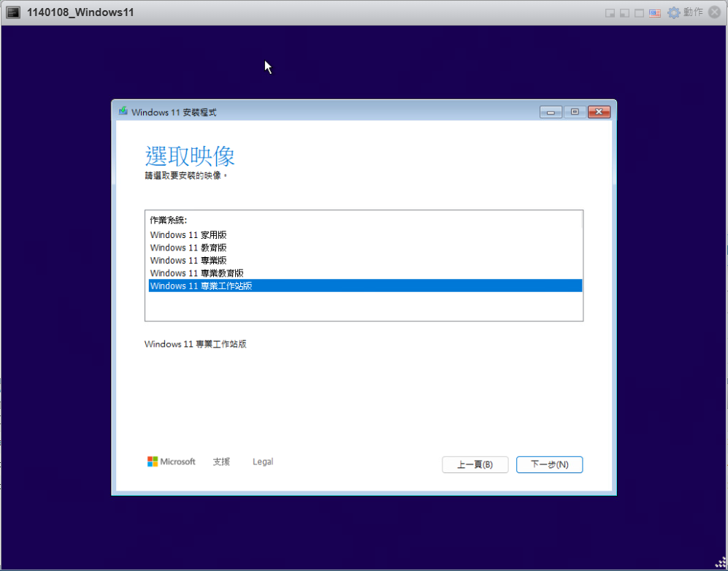This screenshot has width=728, height=571.
Task: Close the Windows 11 安裝程式 dialog
Action: [x=599, y=112]
